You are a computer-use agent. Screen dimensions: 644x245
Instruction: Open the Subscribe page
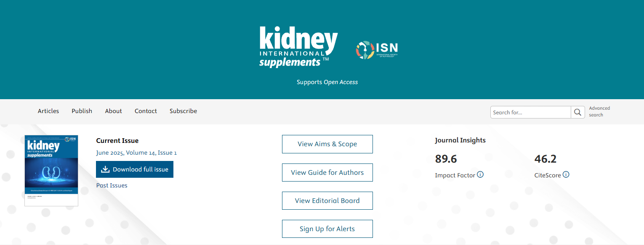click(x=183, y=111)
